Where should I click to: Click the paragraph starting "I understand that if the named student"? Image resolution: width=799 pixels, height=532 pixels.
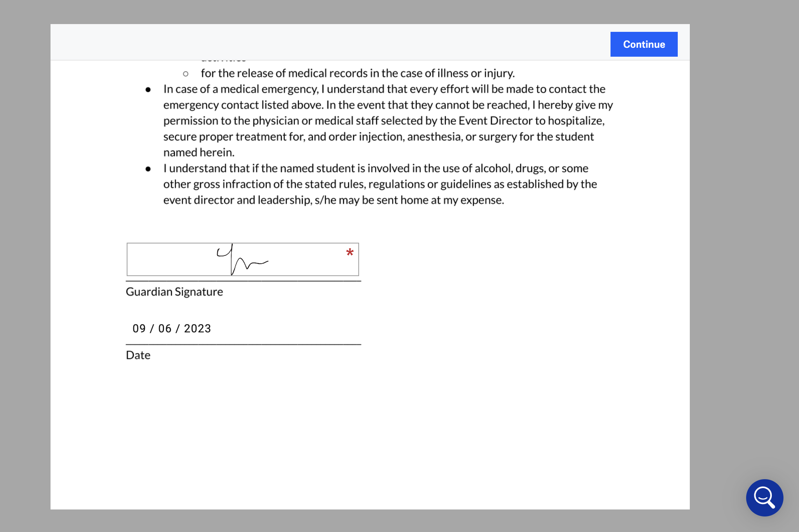pos(380,184)
